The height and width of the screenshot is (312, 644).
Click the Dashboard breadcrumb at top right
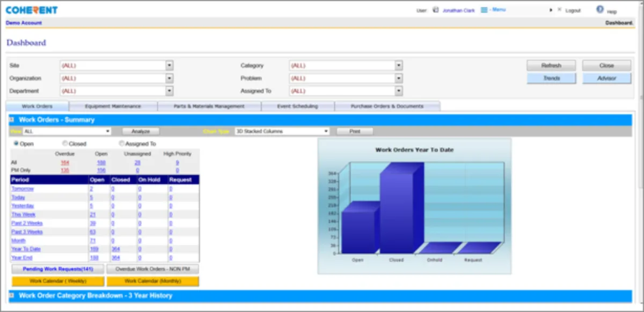click(619, 23)
